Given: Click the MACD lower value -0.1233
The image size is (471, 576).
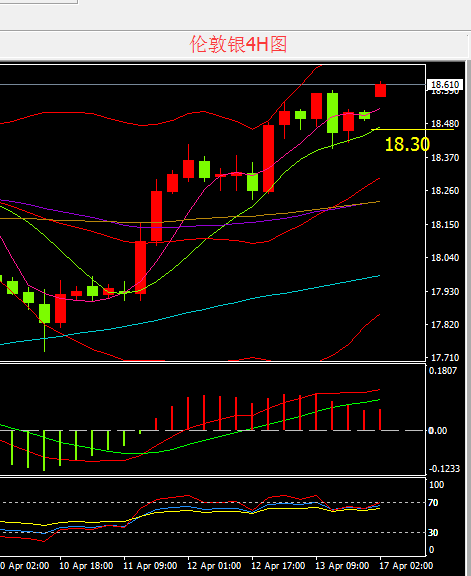Looking at the screenshot, I should click(x=444, y=469).
